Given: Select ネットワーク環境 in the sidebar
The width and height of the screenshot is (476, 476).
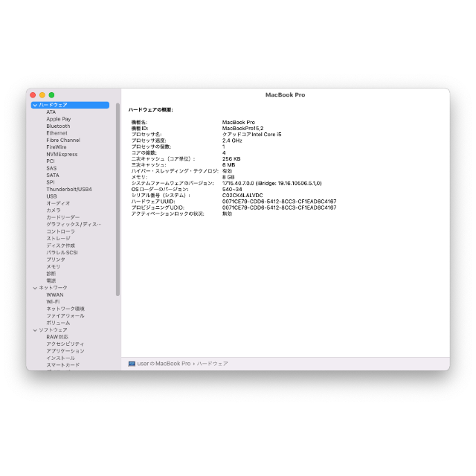Looking at the screenshot, I should (65, 309).
